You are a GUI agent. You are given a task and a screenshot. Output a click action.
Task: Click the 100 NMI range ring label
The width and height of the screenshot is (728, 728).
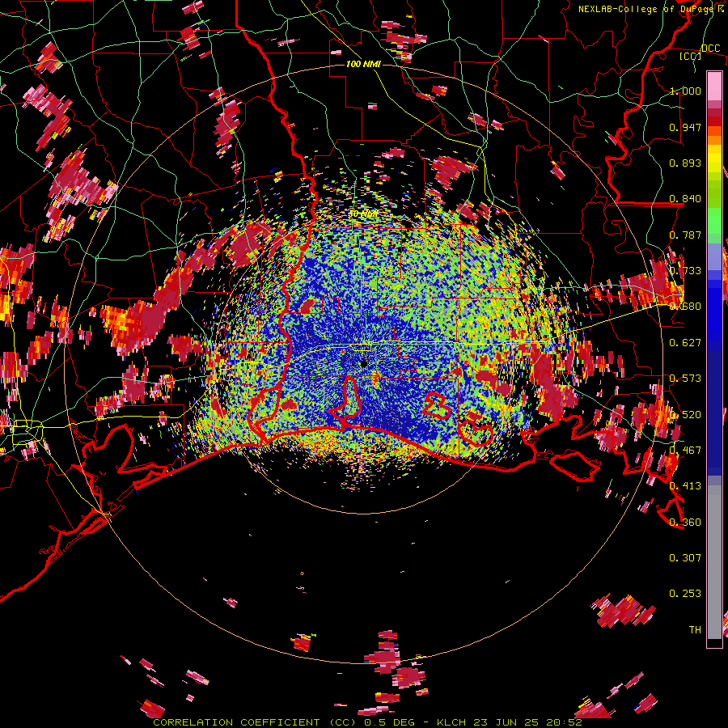tap(363, 64)
